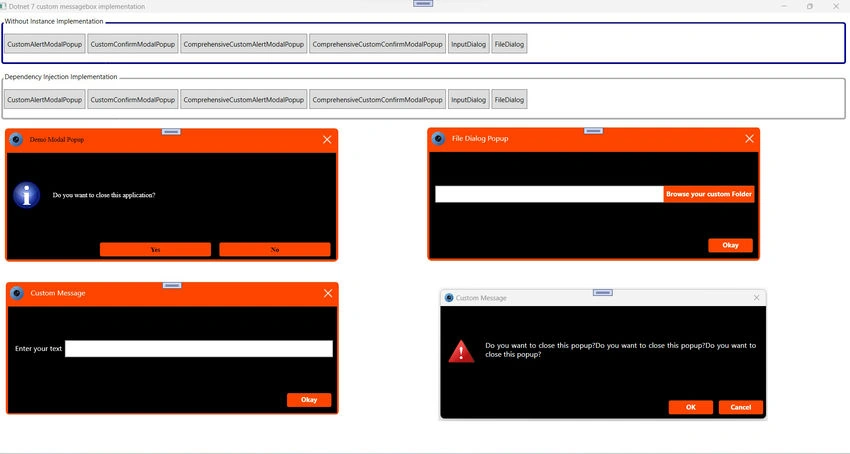The image size is (850, 454).
Task: Click 'Dependency Injection Implementation' group header
Action: [x=61, y=76]
